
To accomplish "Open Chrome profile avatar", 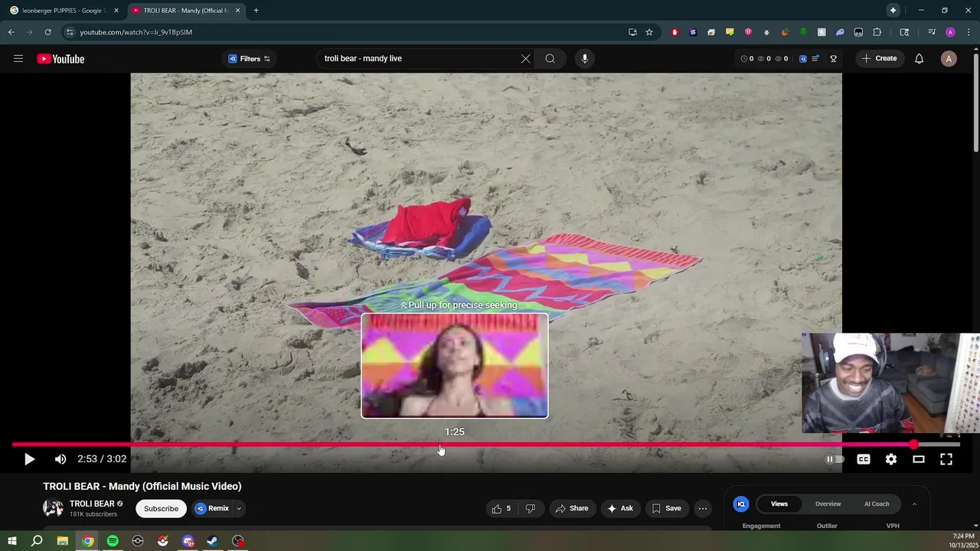I will pos(950,32).
